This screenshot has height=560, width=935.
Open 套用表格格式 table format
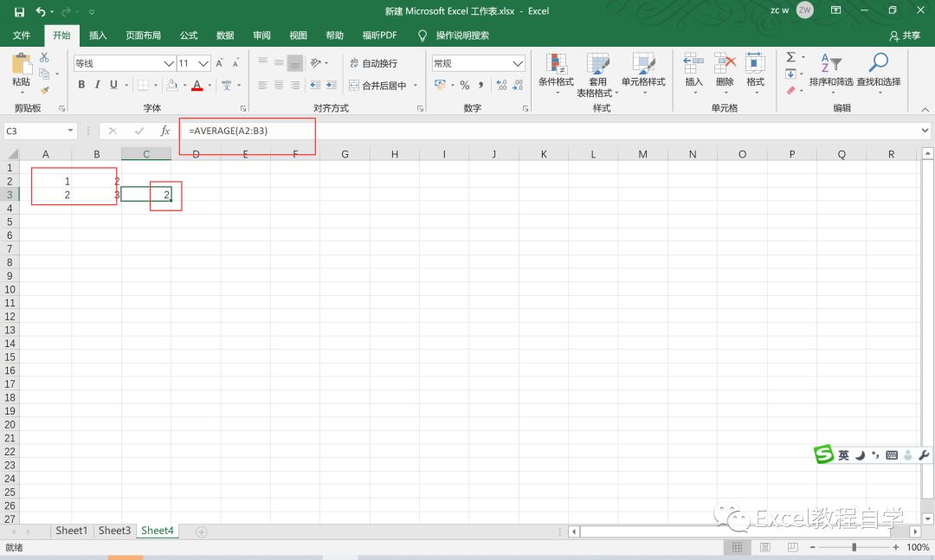point(597,74)
